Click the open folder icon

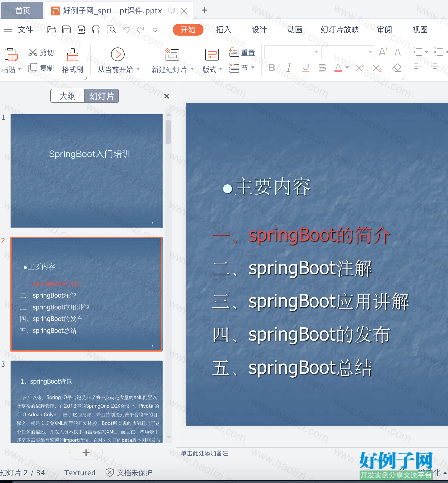[52, 30]
